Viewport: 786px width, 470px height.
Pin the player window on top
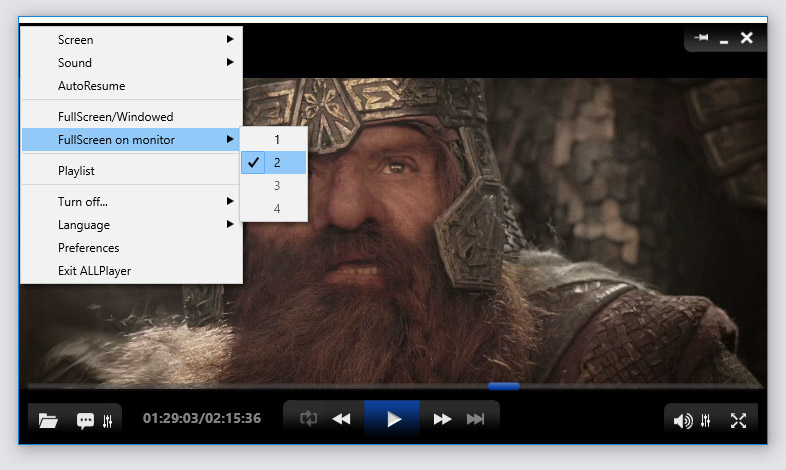(x=701, y=38)
